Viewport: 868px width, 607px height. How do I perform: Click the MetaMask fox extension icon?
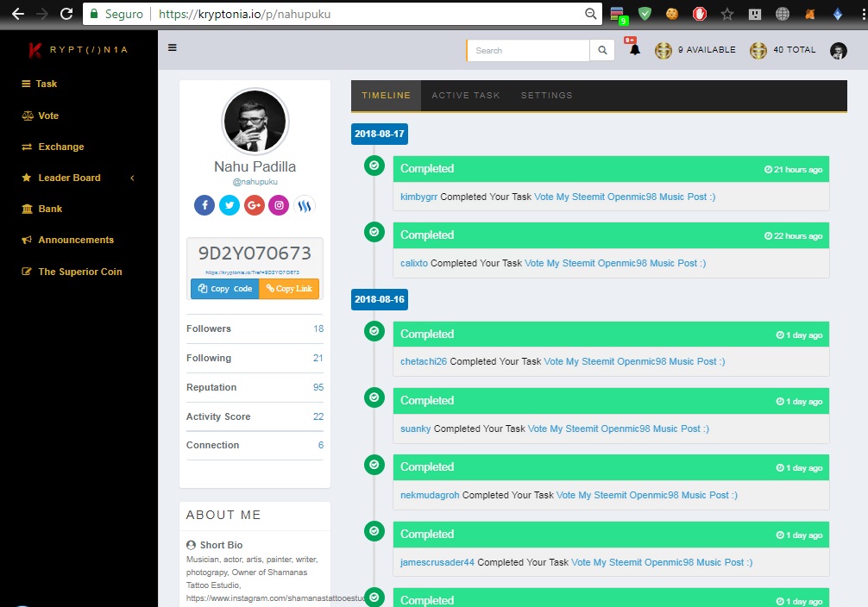coord(810,14)
